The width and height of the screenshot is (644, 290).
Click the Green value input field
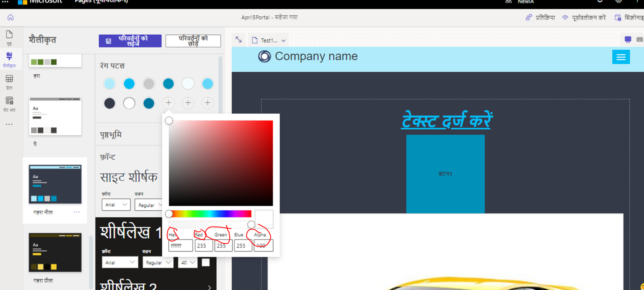223,246
